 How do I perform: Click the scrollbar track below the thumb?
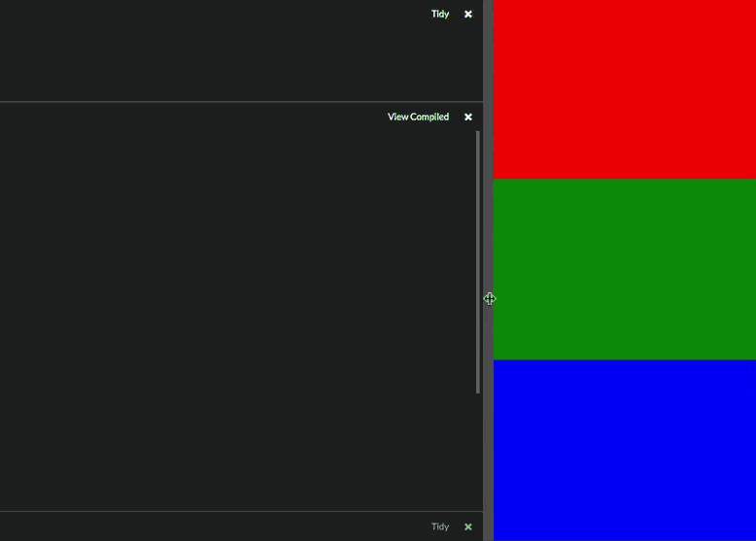478,447
